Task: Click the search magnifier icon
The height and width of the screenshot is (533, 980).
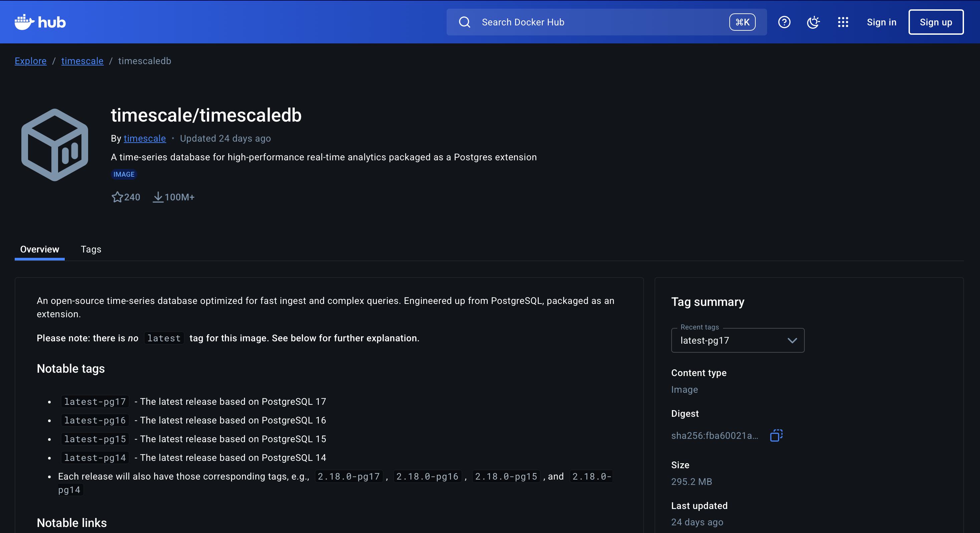Action: 464,22
